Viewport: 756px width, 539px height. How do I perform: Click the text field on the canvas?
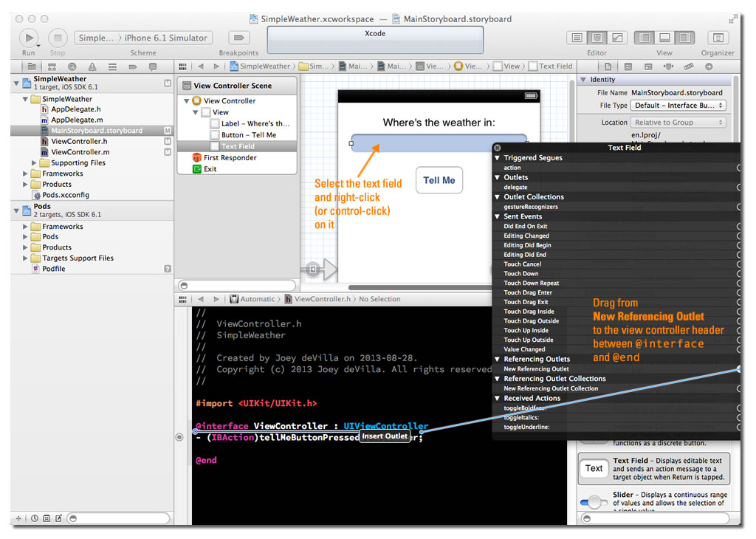(x=439, y=143)
